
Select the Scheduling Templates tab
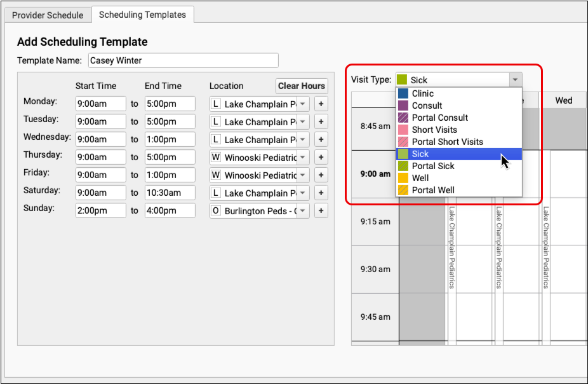coord(143,15)
